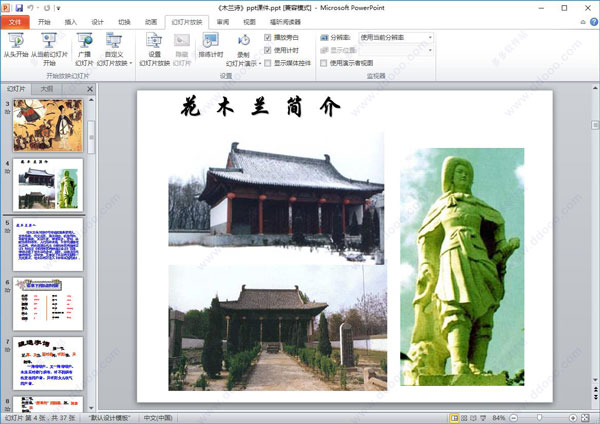The height and width of the screenshot is (424, 600).
Task: Expand Record Slide Show dropdown arrow
Action: tap(260, 64)
